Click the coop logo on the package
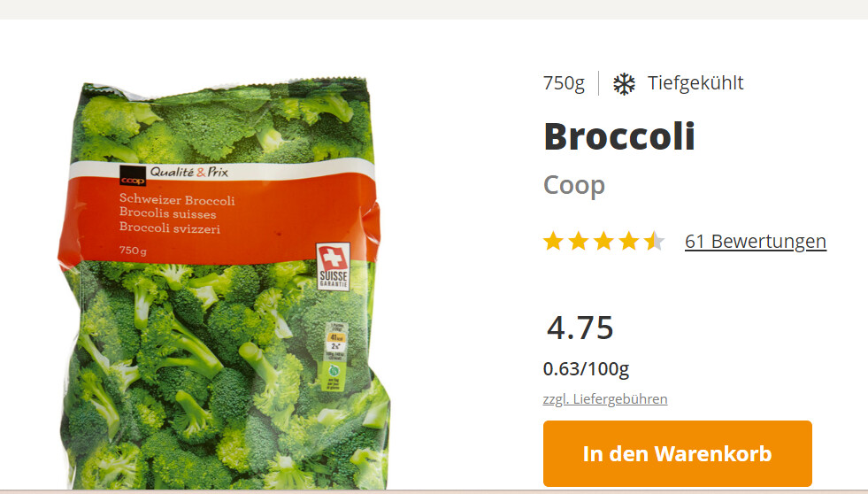This screenshot has height=494, width=868. pos(133,175)
